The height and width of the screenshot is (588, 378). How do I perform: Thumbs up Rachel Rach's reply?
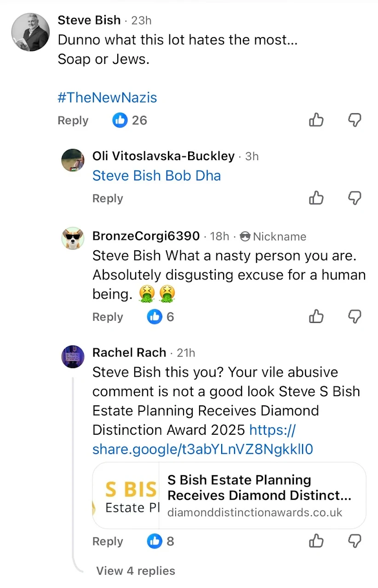pos(316,541)
